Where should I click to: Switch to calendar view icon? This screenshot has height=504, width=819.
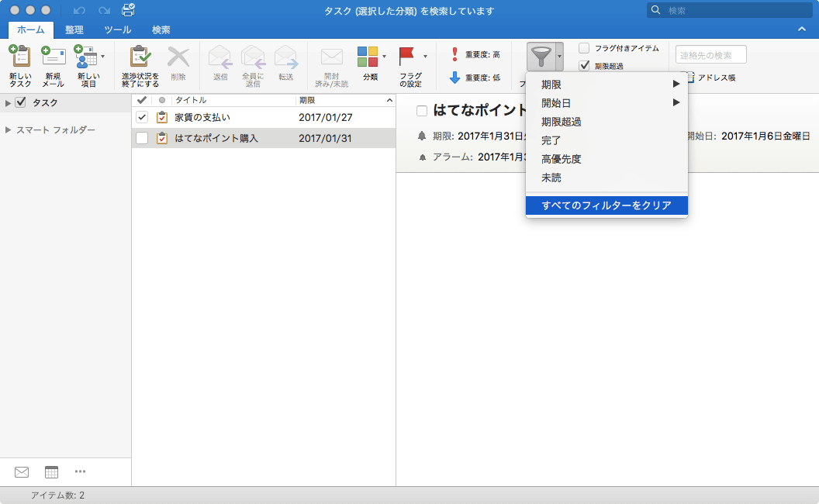(x=52, y=472)
